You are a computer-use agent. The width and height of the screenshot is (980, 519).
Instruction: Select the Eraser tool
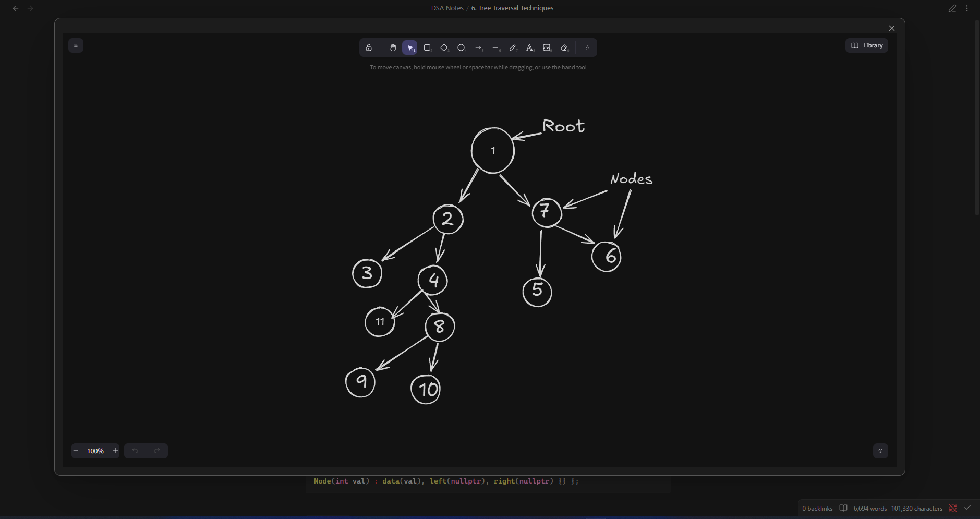[564, 47]
